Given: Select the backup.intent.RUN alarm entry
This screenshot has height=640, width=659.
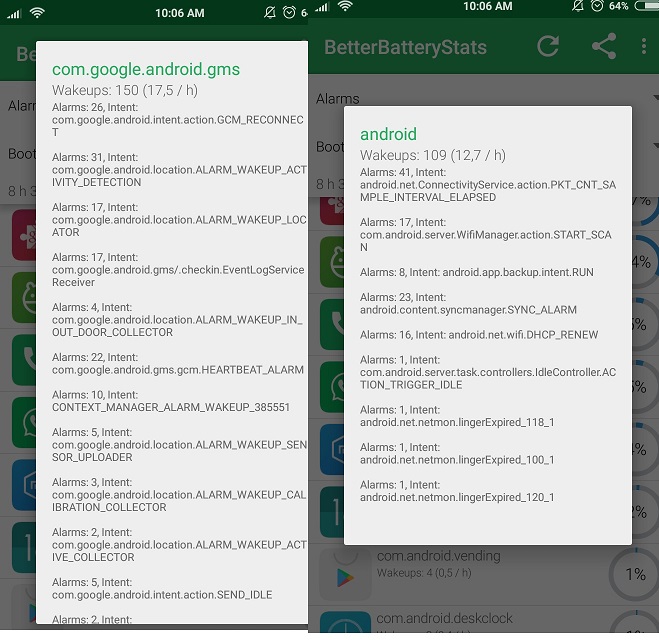Looking at the screenshot, I should click(477, 272).
